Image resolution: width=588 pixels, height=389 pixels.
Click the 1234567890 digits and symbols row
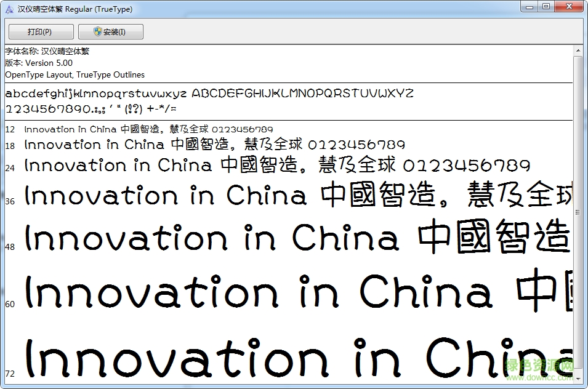pos(91,109)
